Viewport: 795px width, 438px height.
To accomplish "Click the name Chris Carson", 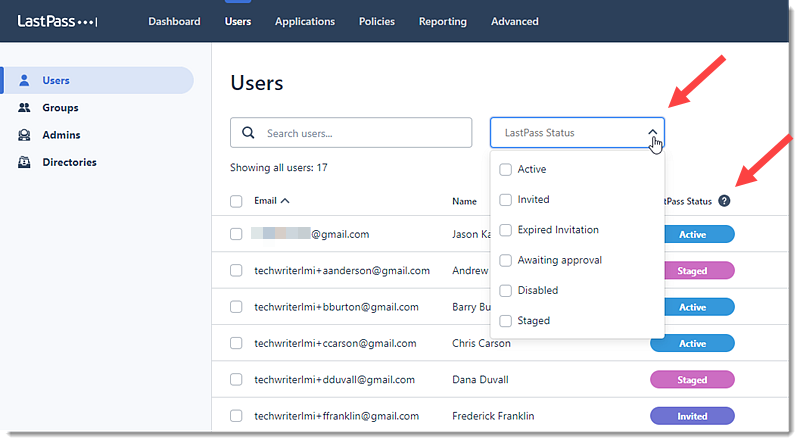I will click(x=481, y=343).
